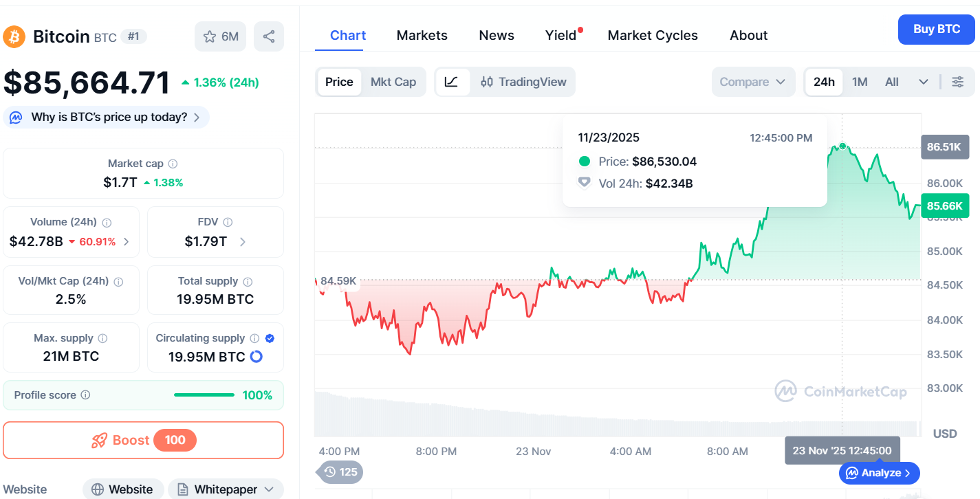Click the Bitcoin logo icon
Screen dimensions: 980x499
(x=14, y=36)
